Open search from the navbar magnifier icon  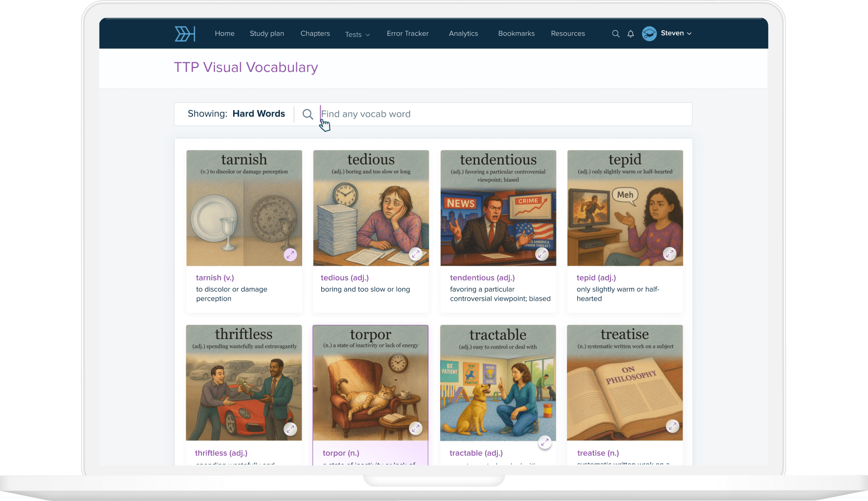click(616, 34)
